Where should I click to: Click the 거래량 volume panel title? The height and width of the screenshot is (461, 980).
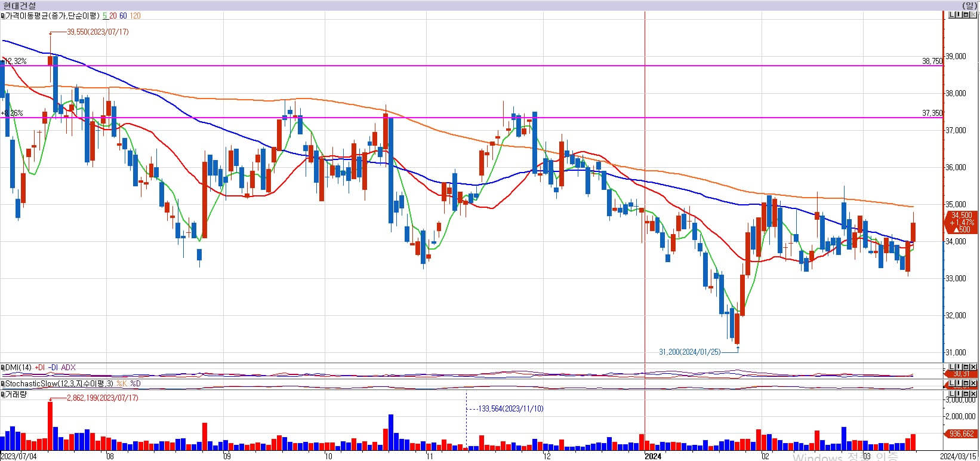16,395
